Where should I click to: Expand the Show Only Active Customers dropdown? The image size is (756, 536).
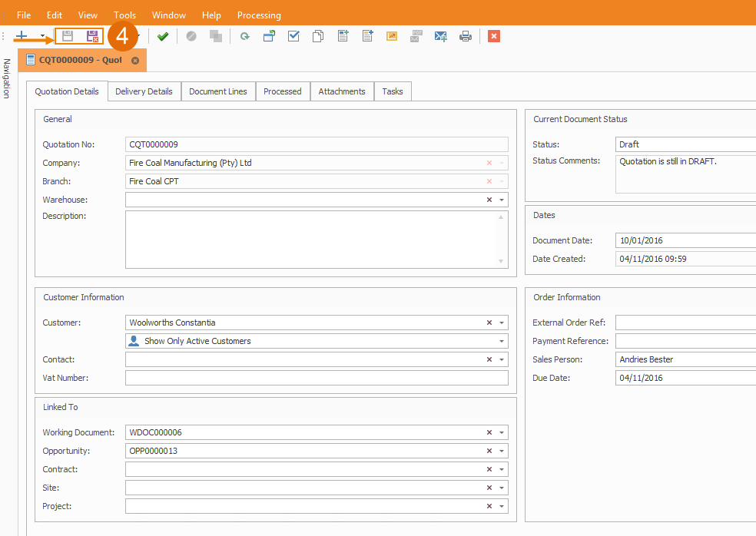tap(500, 340)
